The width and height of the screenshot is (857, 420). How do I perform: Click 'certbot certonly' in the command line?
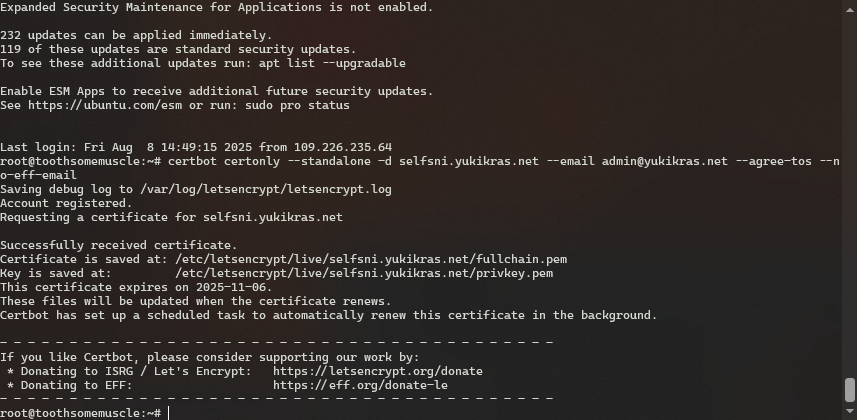224,161
